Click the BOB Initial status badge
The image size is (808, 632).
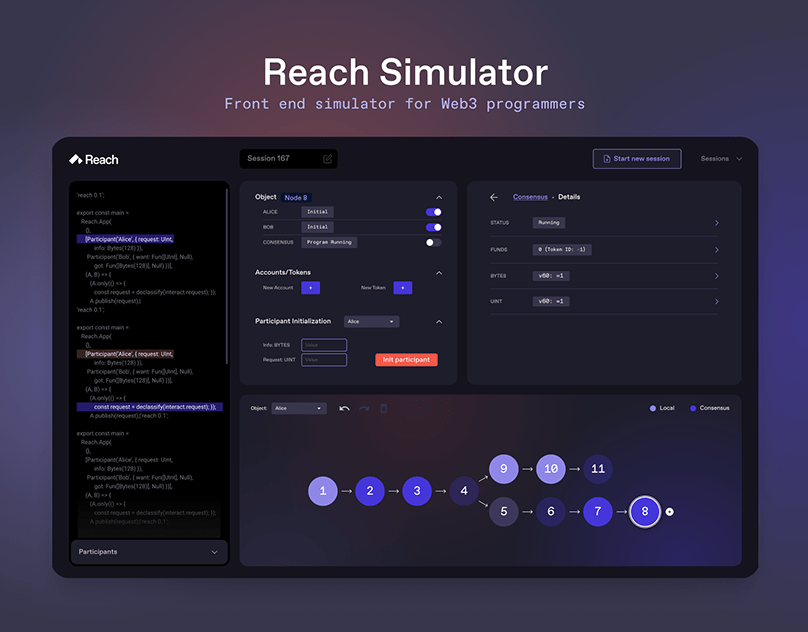[317, 227]
